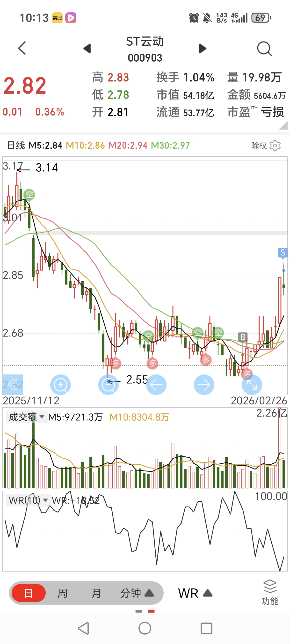Tap the 市值 54.18亿 value

coord(185,95)
